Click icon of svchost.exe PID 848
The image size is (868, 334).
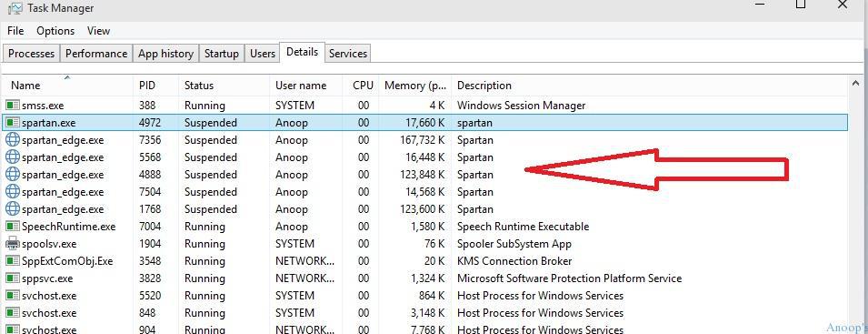12,313
